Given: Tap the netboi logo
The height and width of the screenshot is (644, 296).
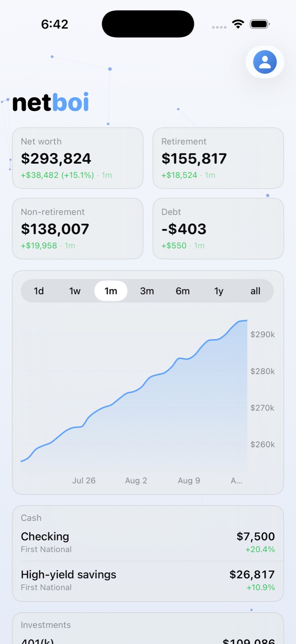Looking at the screenshot, I should (x=50, y=102).
